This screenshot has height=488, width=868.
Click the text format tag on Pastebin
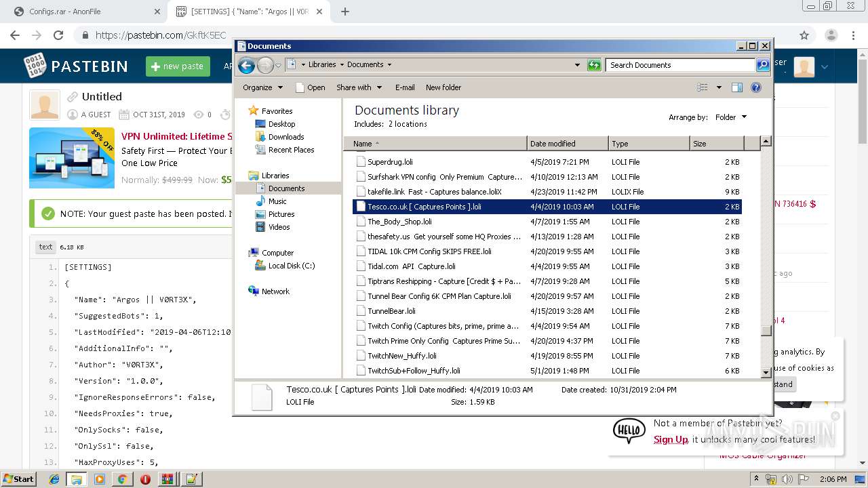click(x=45, y=247)
